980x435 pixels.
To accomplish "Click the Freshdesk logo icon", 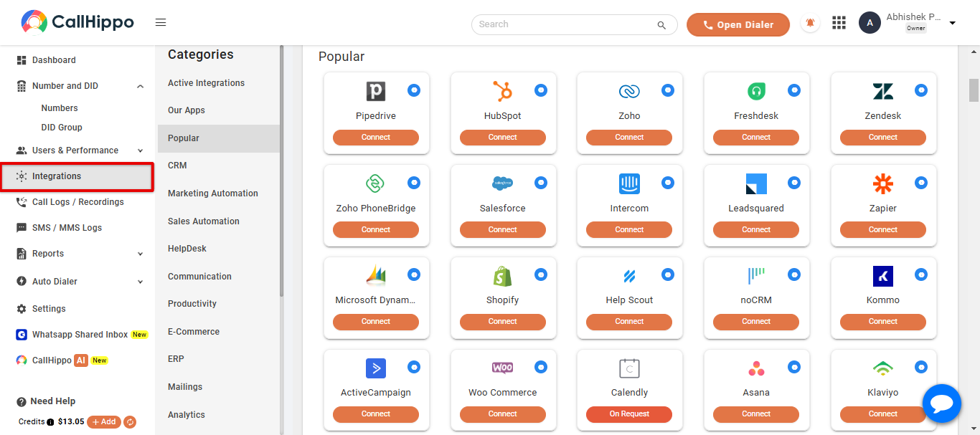I will tap(756, 91).
